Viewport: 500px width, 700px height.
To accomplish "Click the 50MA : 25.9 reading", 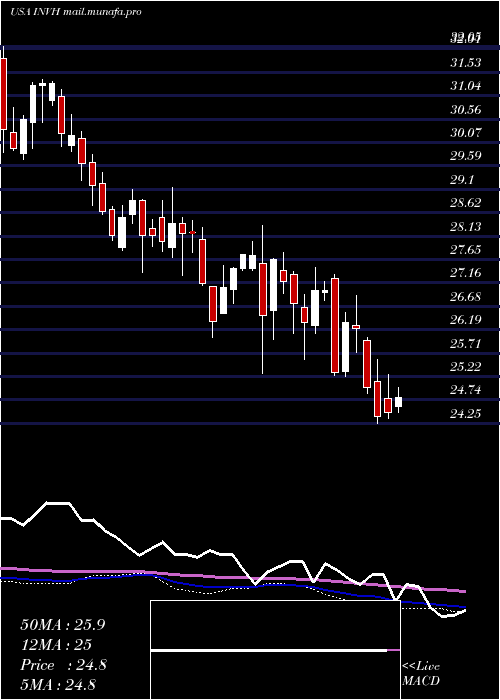I will [x=63, y=625].
